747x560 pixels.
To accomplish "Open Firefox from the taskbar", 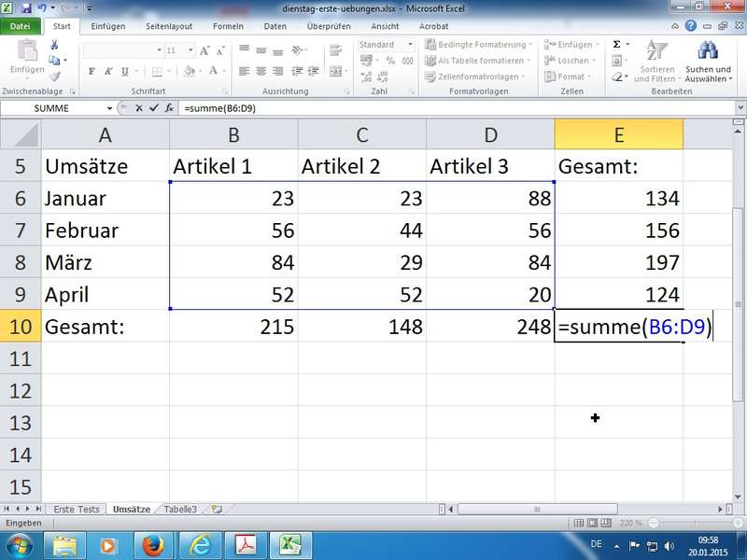I will coord(151,544).
